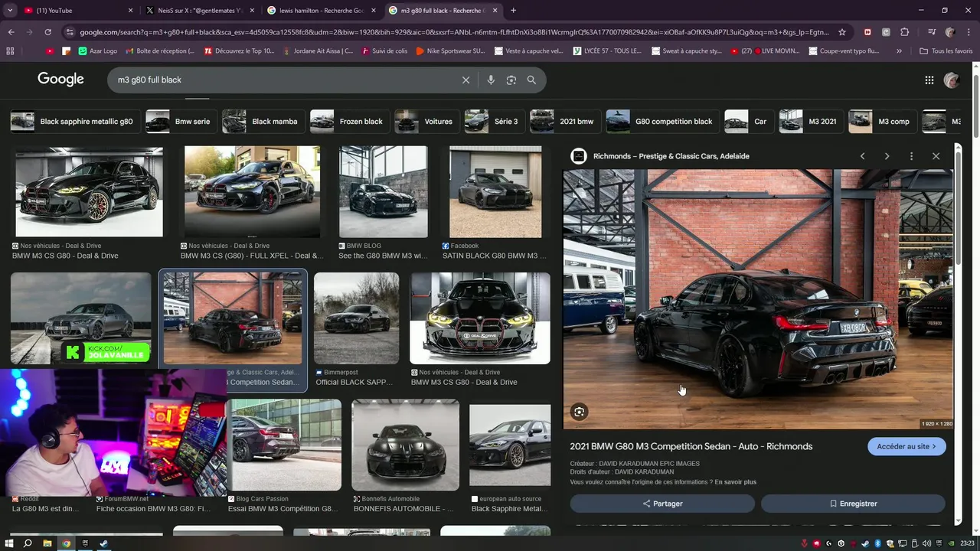Open Windows Start menu
Image resolution: width=980 pixels, height=551 pixels.
coord(9,543)
